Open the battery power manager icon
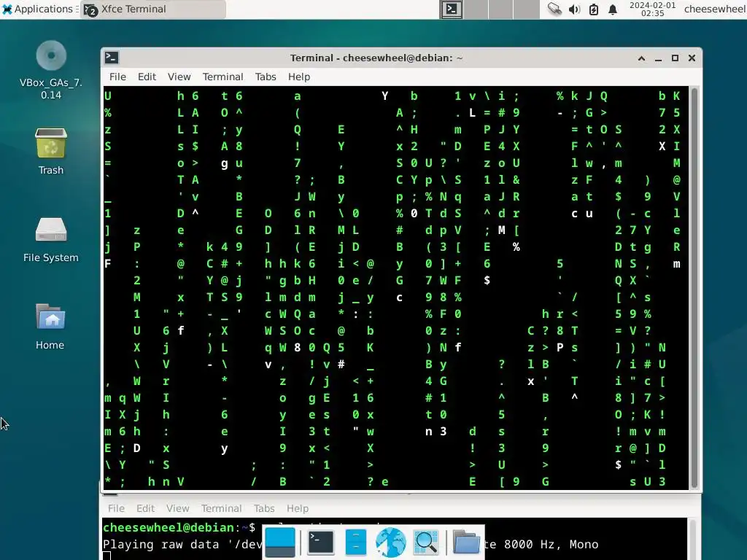The image size is (747, 560). pos(594,9)
